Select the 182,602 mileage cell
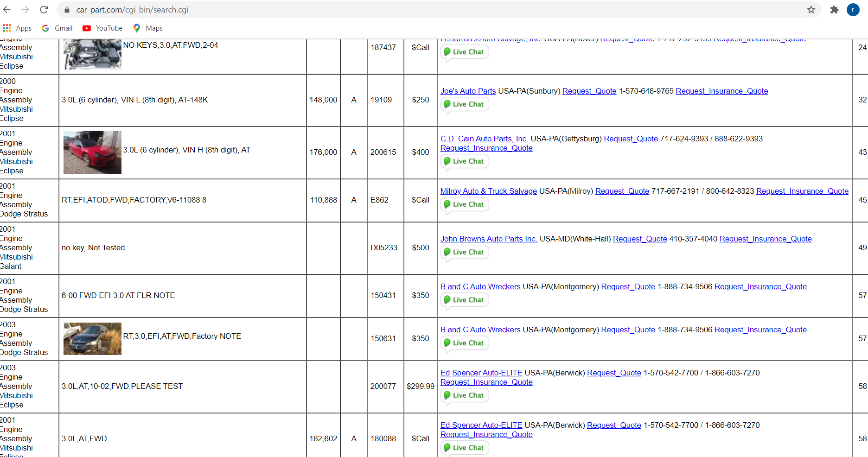 324,439
